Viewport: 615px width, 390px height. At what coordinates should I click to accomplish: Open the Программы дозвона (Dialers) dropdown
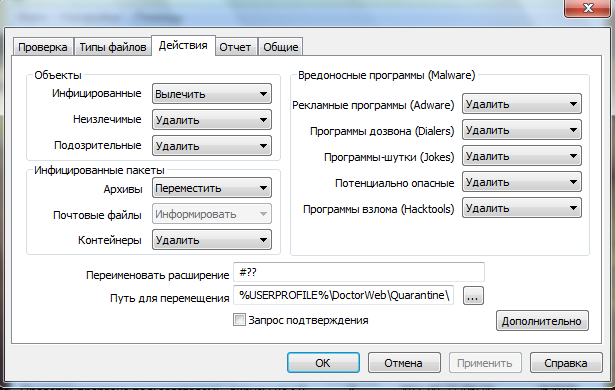(x=522, y=130)
